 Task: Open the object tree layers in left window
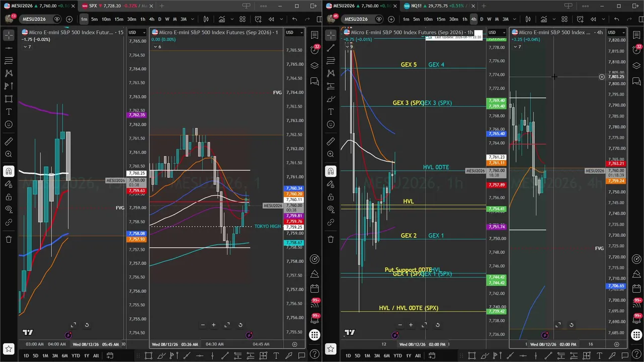pos(314,66)
